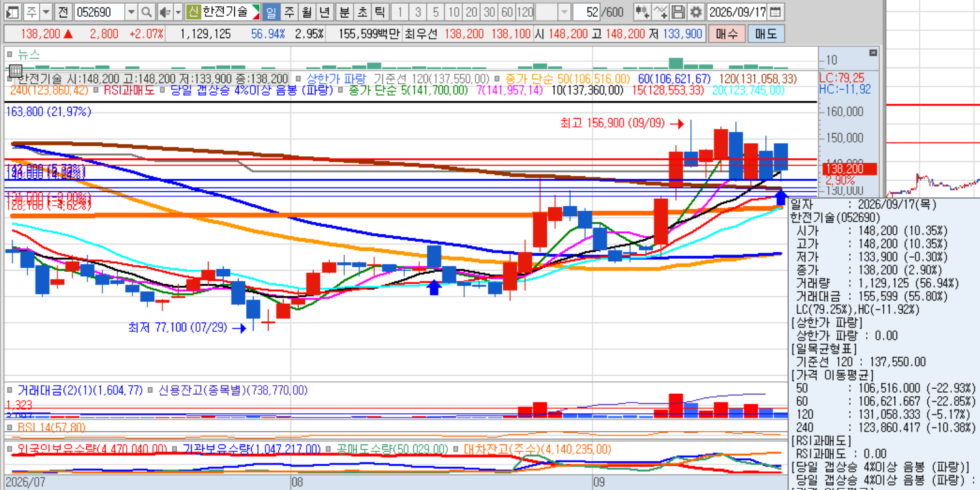Viewport: 980px width, 490px height.
Task: Click the 거래대금 indicator label
Action: pos(79,390)
